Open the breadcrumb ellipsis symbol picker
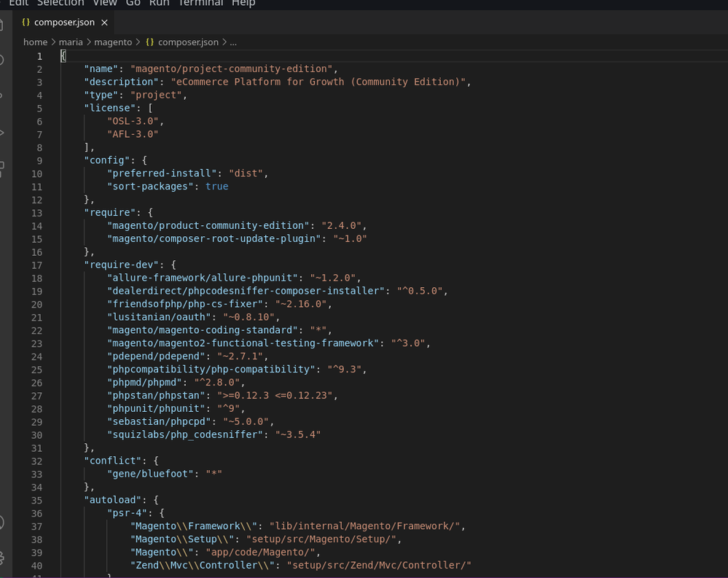 click(233, 42)
